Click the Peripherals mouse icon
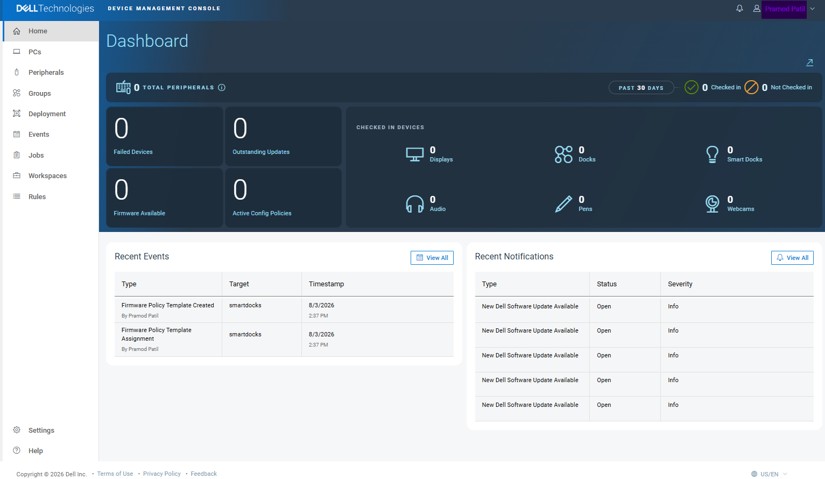The height and width of the screenshot is (479, 825). (17, 72)
